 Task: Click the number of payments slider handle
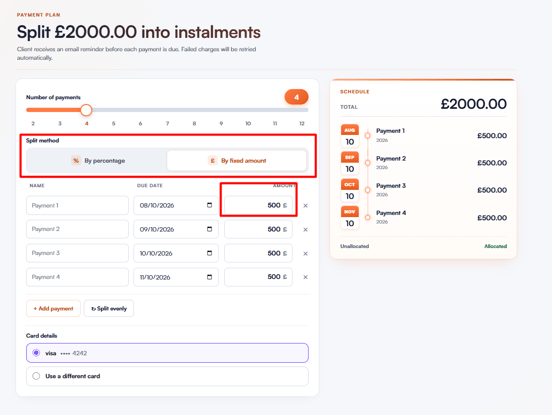coord(86,110)
